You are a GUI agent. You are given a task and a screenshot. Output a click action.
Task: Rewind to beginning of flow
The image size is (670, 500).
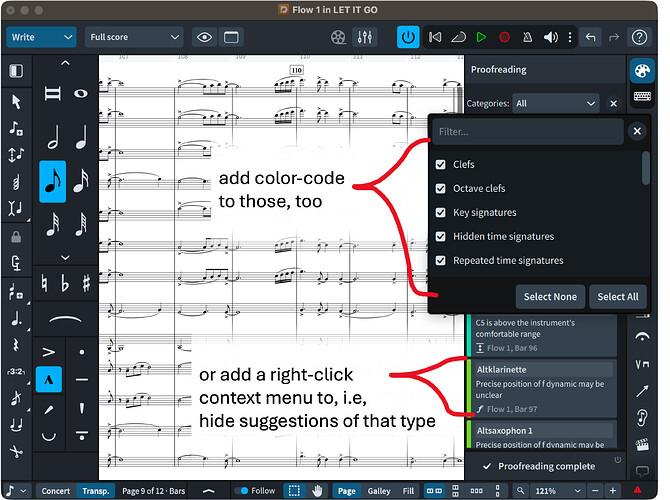coord(435,38)
